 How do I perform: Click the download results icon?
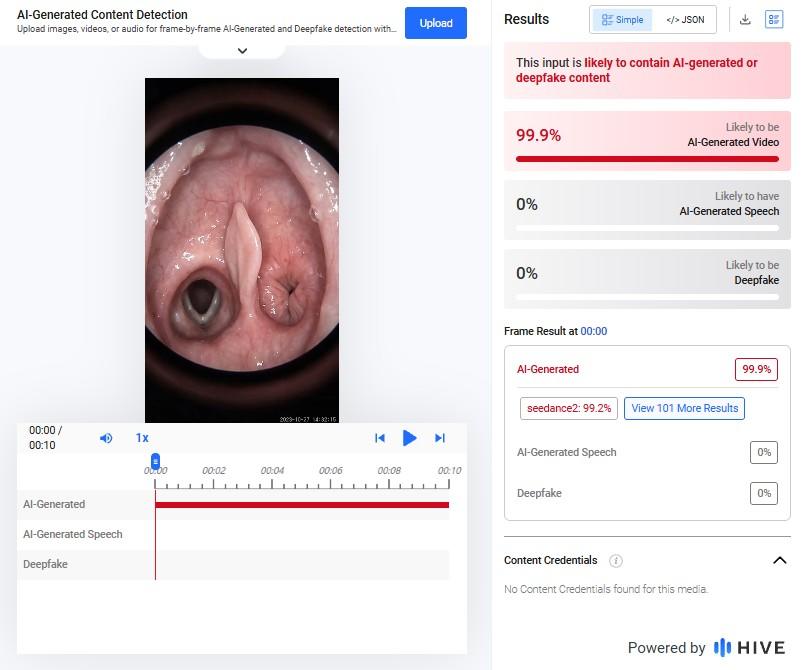745,20
